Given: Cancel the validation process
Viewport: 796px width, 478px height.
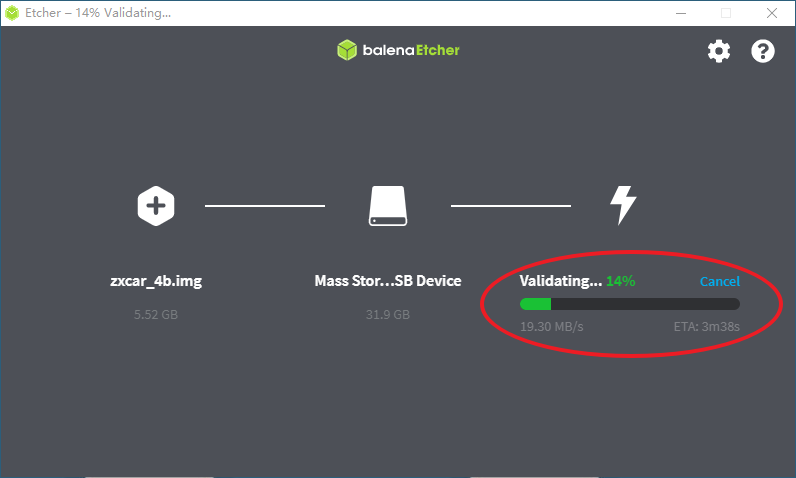Looking at the screenshot, I should point(719,282).
